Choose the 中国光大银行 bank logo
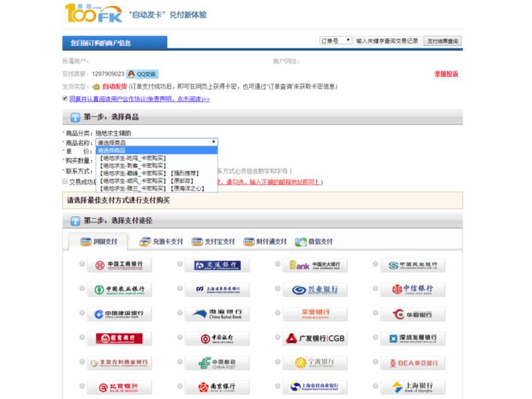The width and height of the screenshot is (532, 399). (x=315, y=265)
